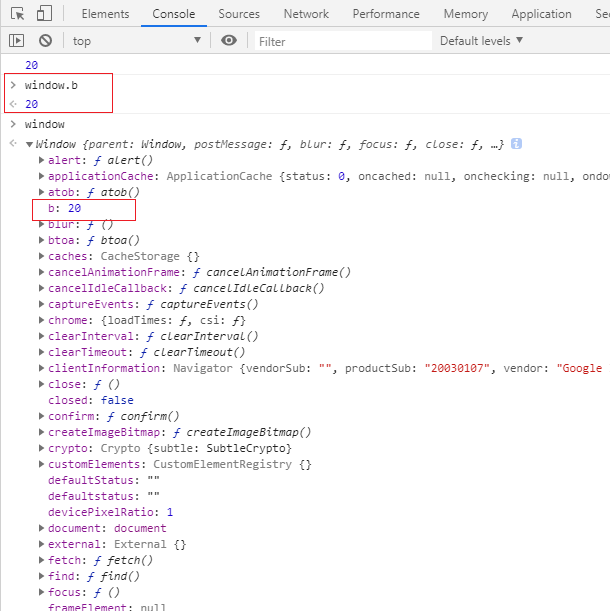Select the 'closed: false' property row

tap(90, 400)
